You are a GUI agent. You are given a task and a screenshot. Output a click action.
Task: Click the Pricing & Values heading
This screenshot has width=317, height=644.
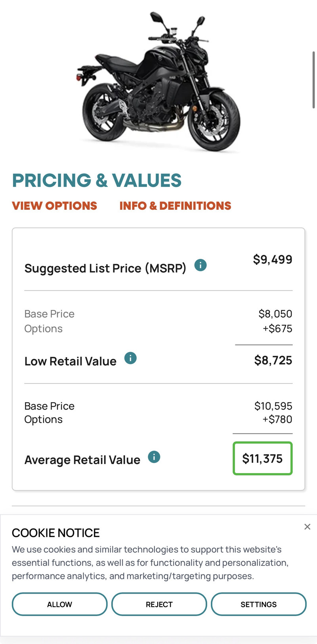97,180
